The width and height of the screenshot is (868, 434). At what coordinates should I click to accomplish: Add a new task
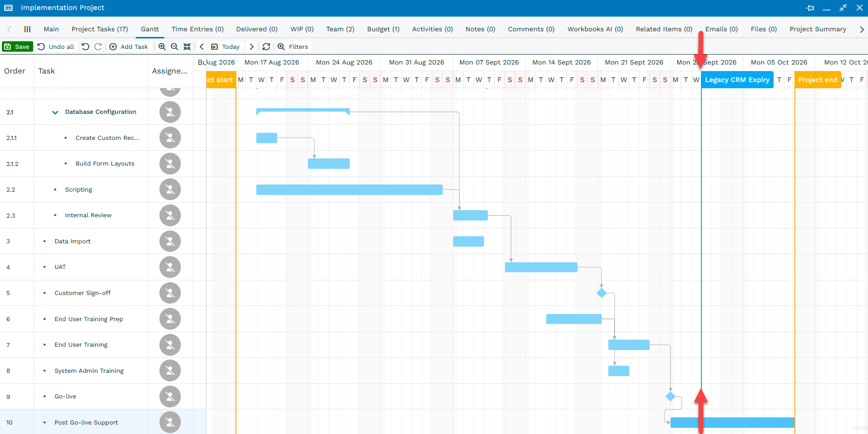(129, 46)
